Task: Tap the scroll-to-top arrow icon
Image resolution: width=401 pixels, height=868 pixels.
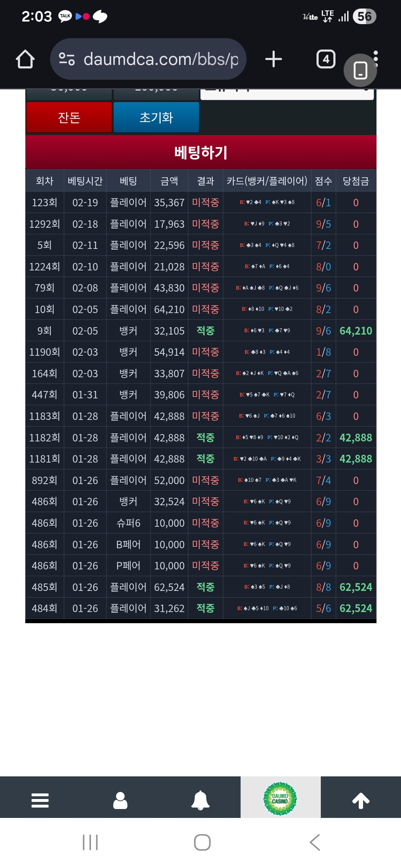Action: [x=361, y=800]
